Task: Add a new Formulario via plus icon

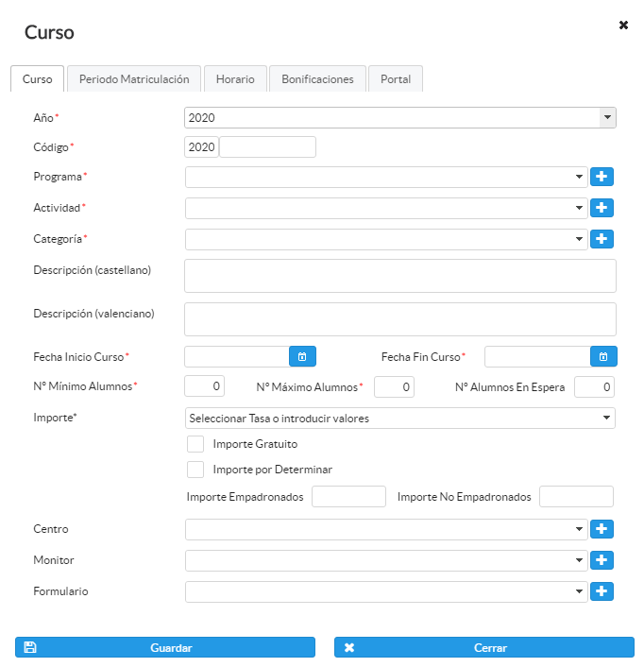Action: tap(602, 591)
